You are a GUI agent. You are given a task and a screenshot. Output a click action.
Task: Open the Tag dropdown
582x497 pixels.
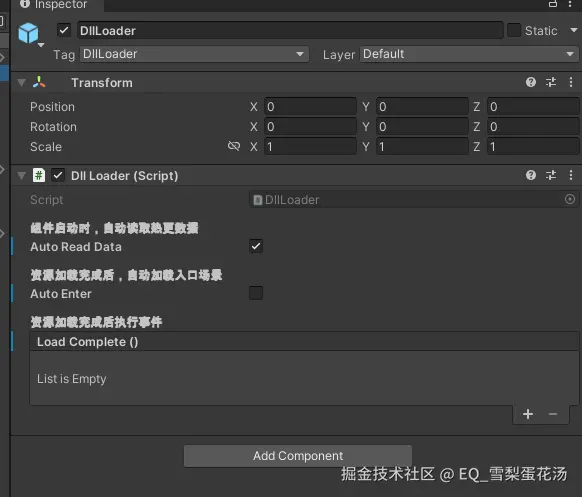coord(194,54)
